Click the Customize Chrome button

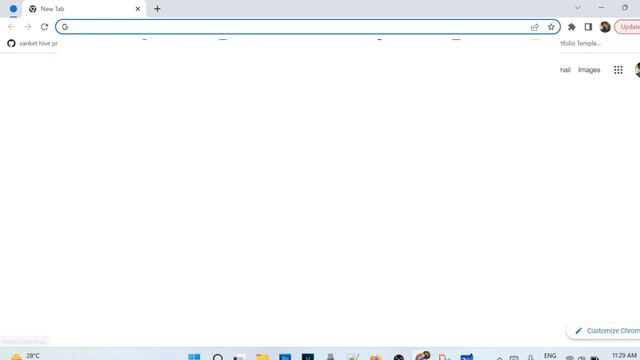(604, 331)
